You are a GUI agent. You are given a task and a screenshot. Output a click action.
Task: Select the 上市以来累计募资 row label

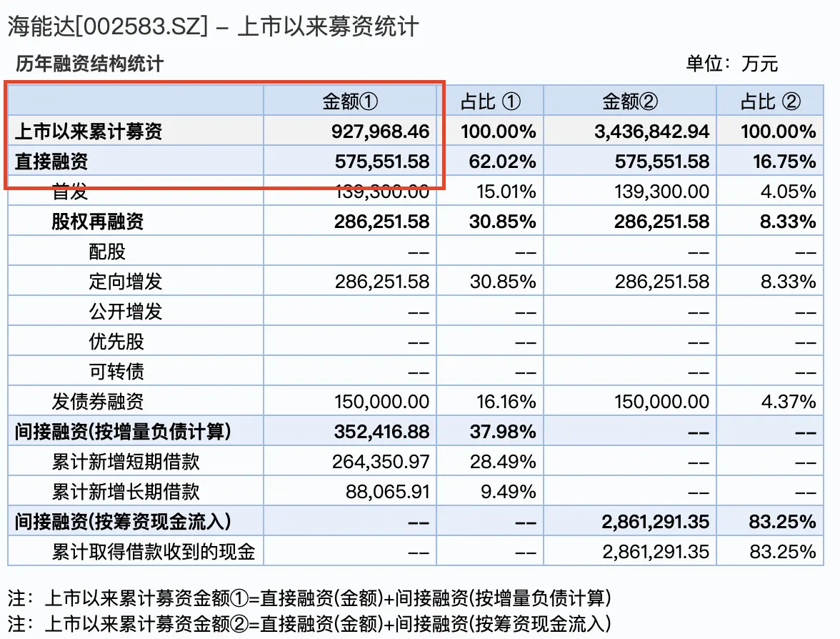89,132
